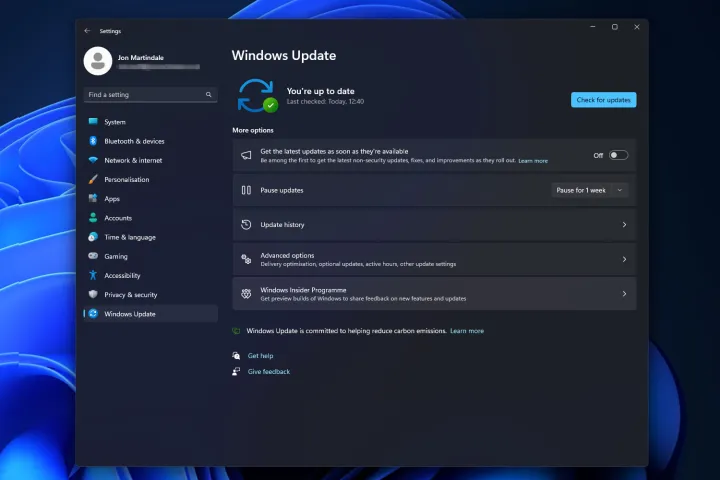This screenshot has width=720, height=480.
Task: Click the search magnifier icon
Action: [208, 95]
